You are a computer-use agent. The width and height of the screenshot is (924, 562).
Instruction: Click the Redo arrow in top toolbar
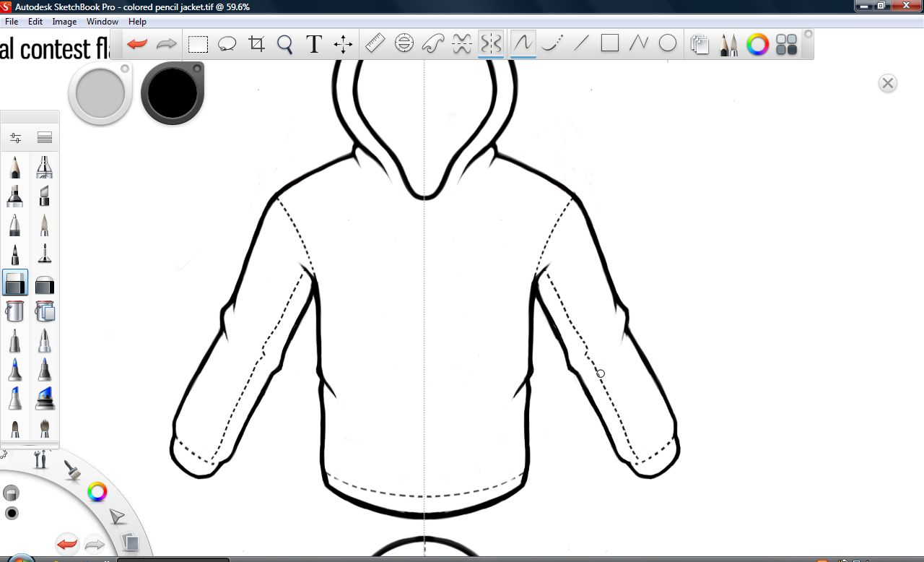167,44
